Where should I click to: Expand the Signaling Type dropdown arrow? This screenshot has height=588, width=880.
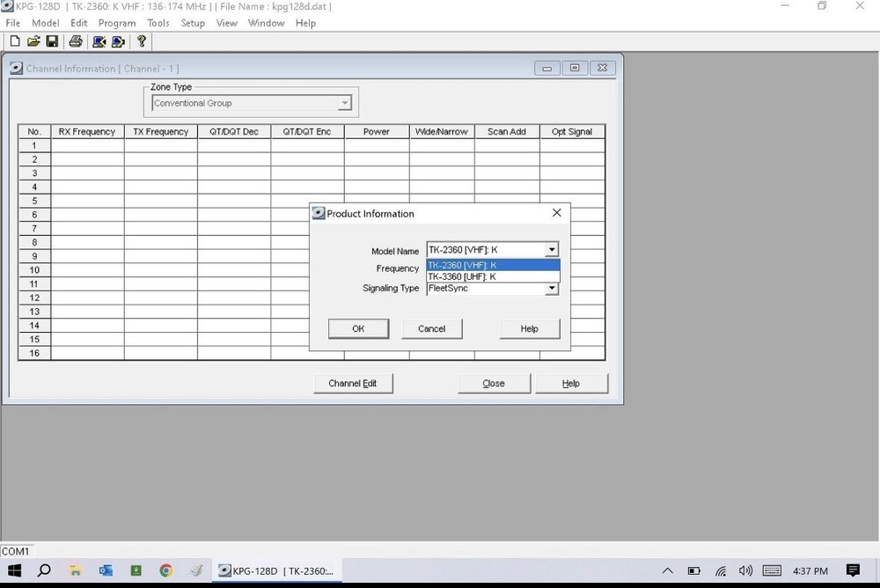[x=552, y=289]
